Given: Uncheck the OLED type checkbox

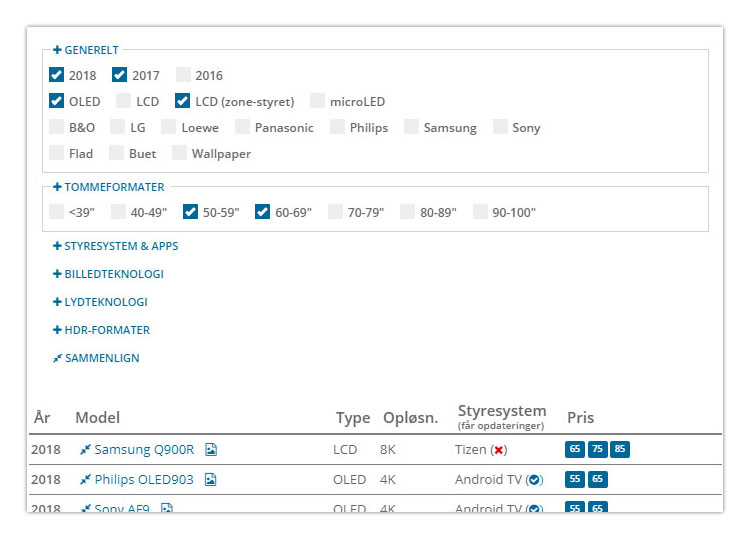Looking at the screenshot, I should (57, 101).
